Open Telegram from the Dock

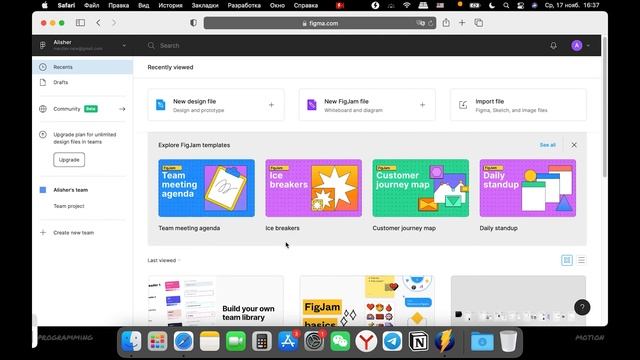392,341
